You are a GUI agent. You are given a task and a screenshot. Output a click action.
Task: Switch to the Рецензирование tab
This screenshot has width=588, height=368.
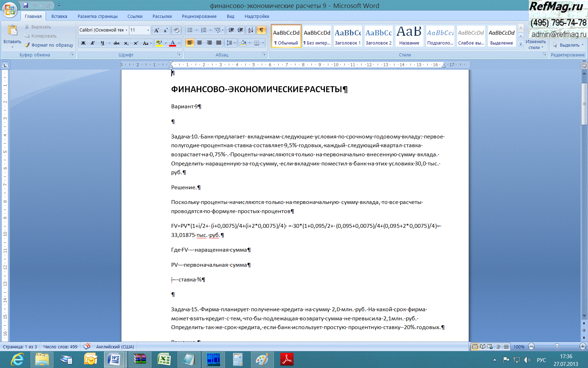199,16
